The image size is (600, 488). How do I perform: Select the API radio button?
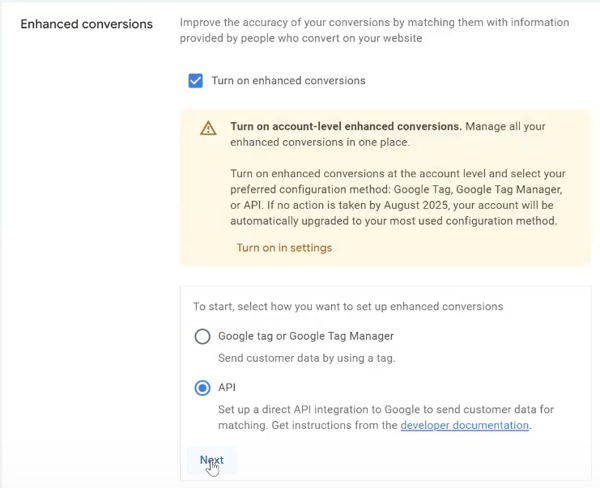click(203, 388)
